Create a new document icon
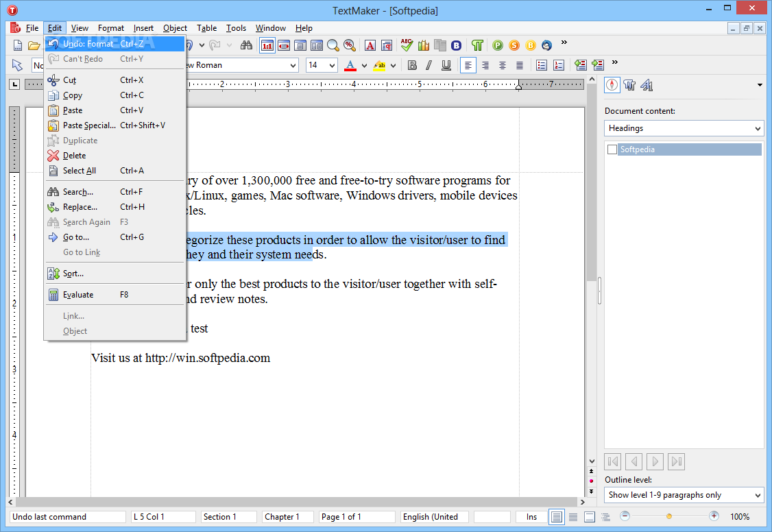The width and height of the screenshot is (772, 532). click(x=18, y=46)
